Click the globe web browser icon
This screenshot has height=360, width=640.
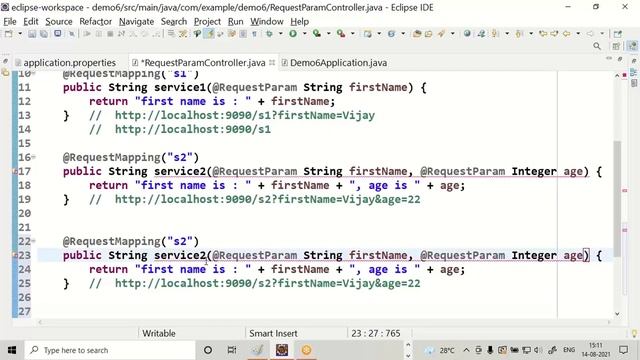pos(467,34)
